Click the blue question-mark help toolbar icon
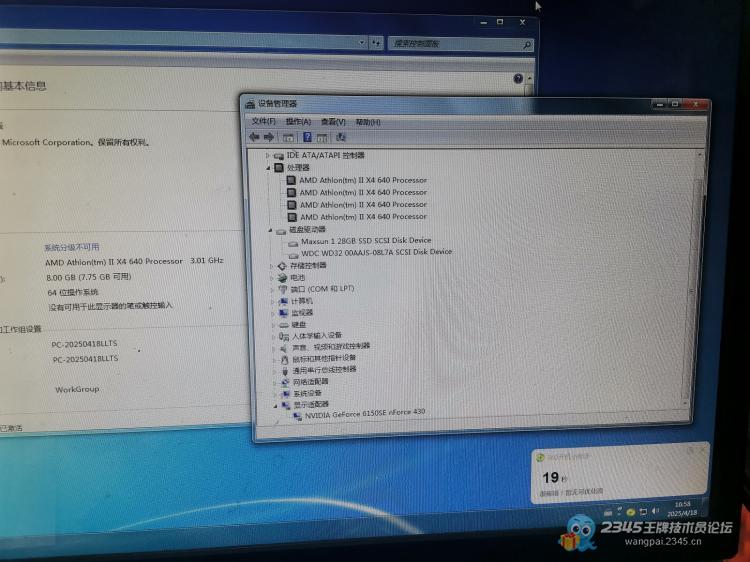750x562 pixels. pos(307,137)
